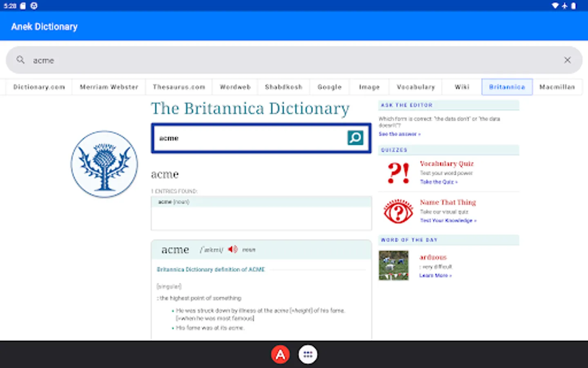Tap the airplane mode status icon
The width and height of the screenshot is (588, 368).
pyautogui.click(x=565, y=6)
